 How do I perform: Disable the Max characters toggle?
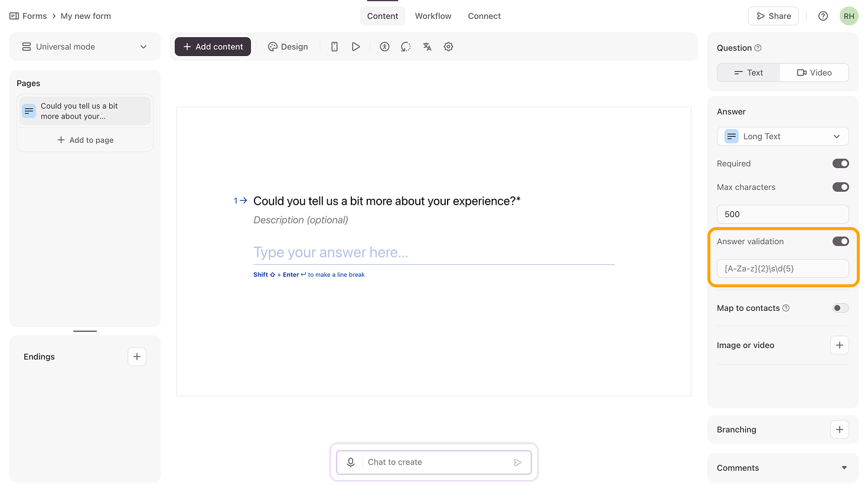click(x=840, y=187)
